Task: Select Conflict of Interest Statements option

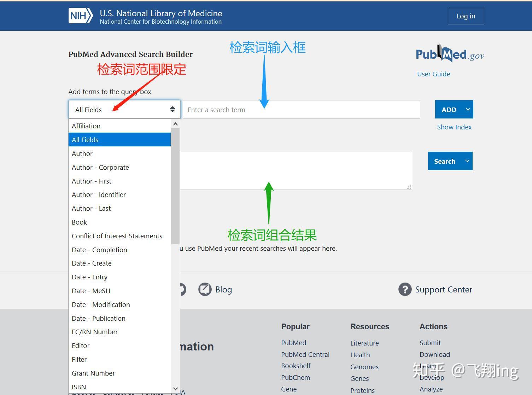Action: click(x=119, y=236)
